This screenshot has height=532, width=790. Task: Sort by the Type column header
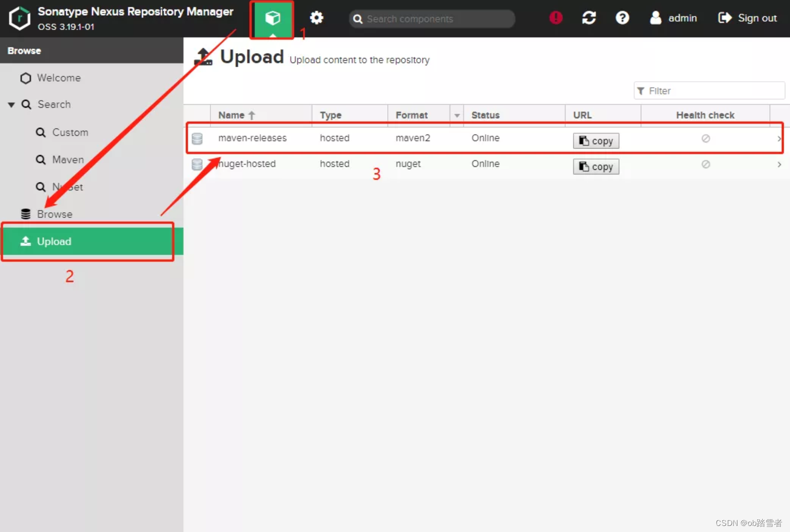(350, 115)
